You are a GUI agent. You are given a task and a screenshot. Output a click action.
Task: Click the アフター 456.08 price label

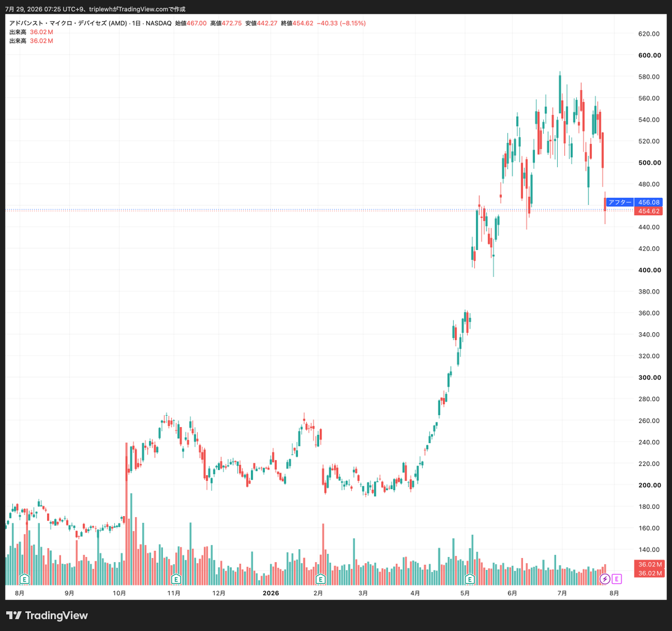point(634,202)
